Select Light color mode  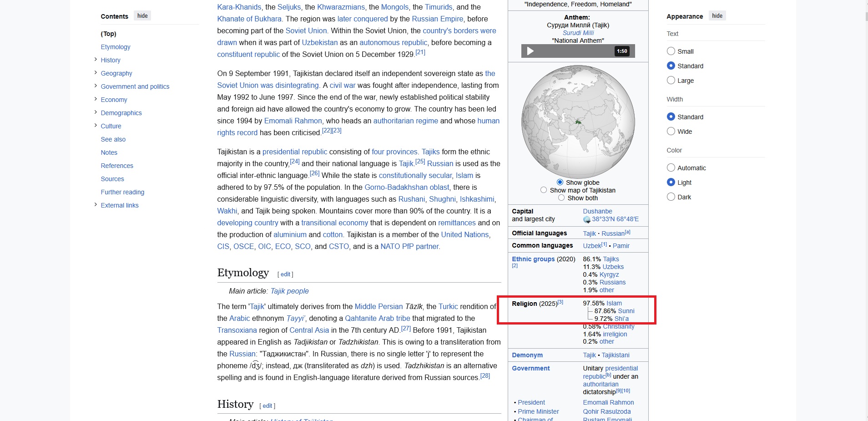tap(671, 182)
